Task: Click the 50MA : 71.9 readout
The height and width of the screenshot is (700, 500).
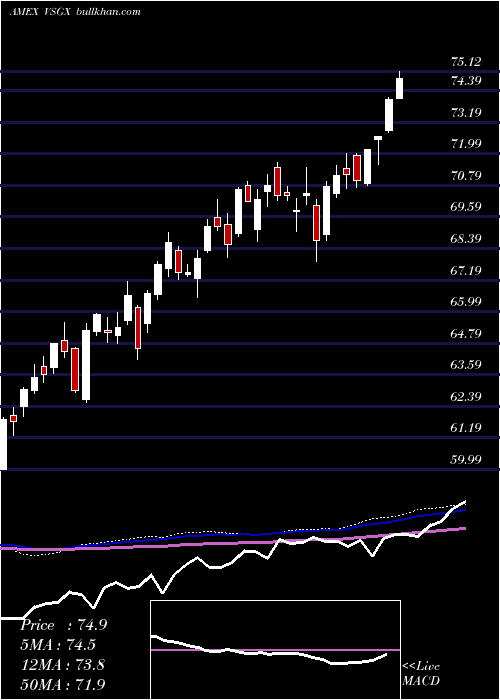Action: tap(63, 684)
